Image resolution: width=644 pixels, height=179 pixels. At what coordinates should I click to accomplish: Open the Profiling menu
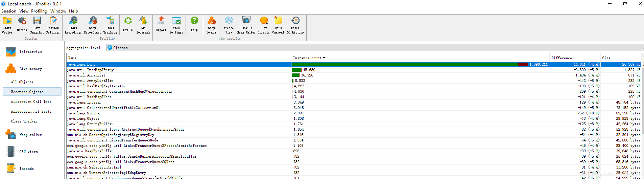pyautogui.click(x=39, y=11)
